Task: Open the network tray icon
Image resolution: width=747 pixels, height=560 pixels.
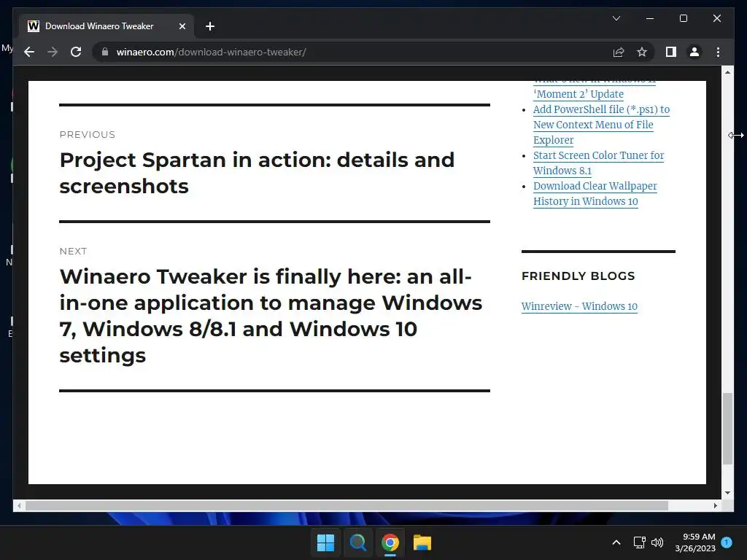Action: (639, 542)
